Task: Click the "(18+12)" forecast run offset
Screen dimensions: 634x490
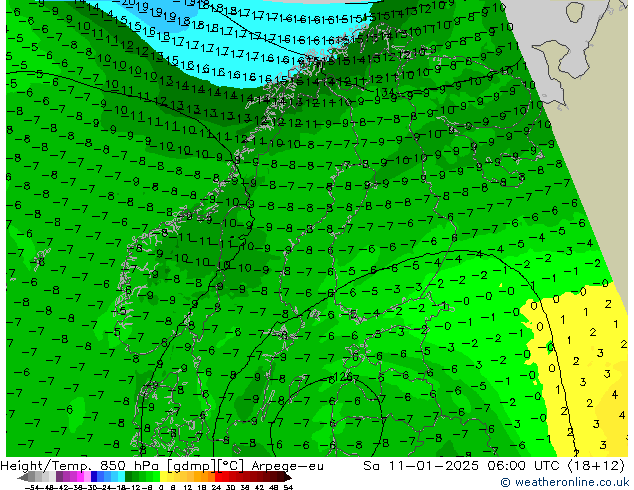Action: (x=597, y=466)
